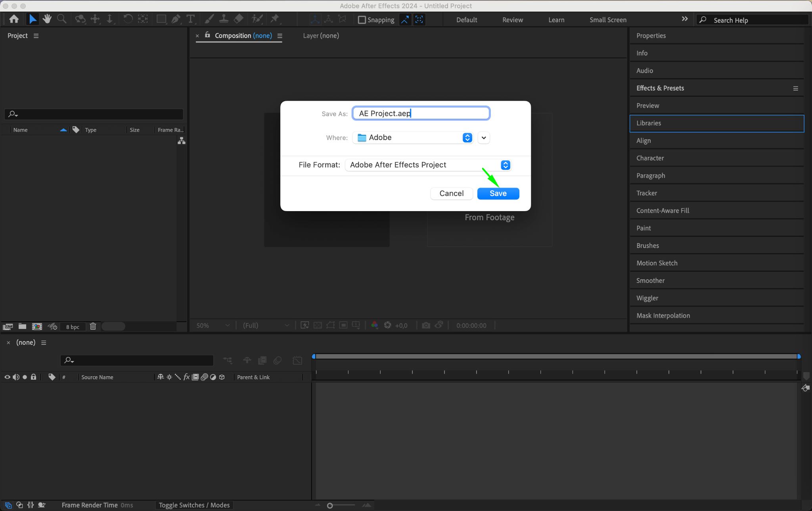Image resolution: width=812 pixels, height=511 pixels.
Task: Open the Where folder dropdown
Action: pos(467,138)
